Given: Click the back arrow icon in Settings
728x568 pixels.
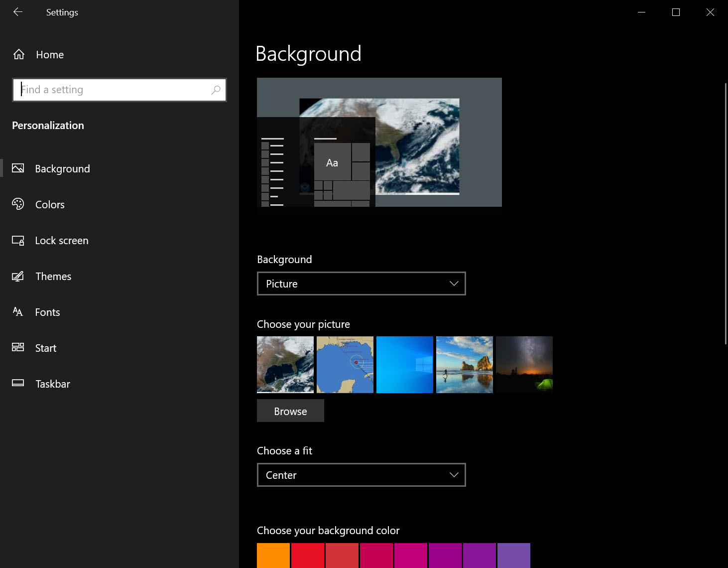Looking at the screenshot, I should (18, 12).
